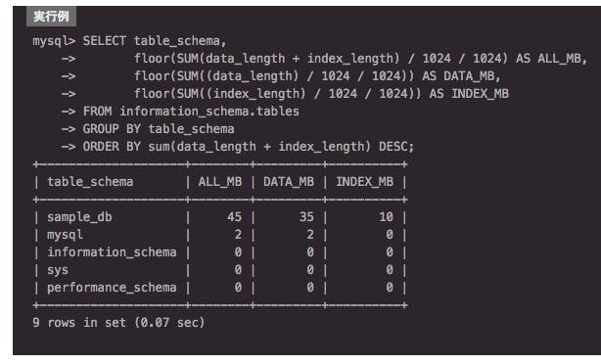
Task: Click the sample_db row name
Action: pos(79,217)
